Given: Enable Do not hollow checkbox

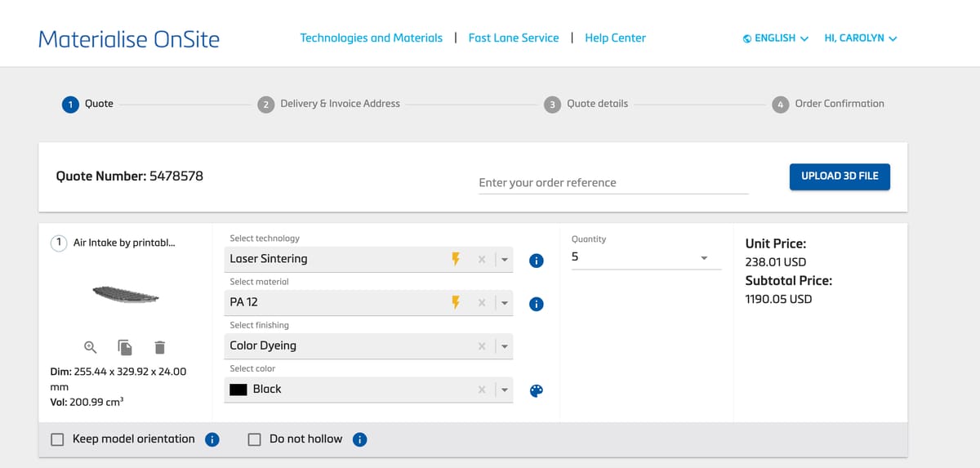Looking at the screenshot, I should click(x=254, y=439).
